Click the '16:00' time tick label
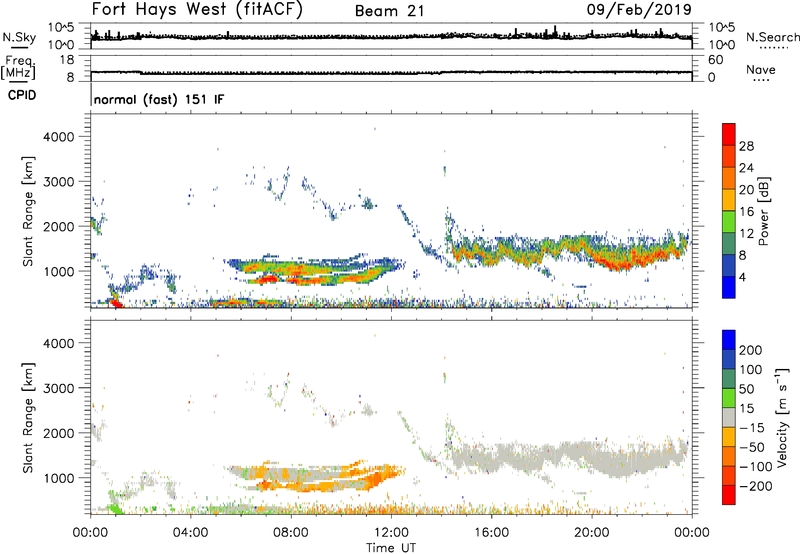The width and height of the screenshot is (800, 554). pyautogui.click(x=491, y=533)
